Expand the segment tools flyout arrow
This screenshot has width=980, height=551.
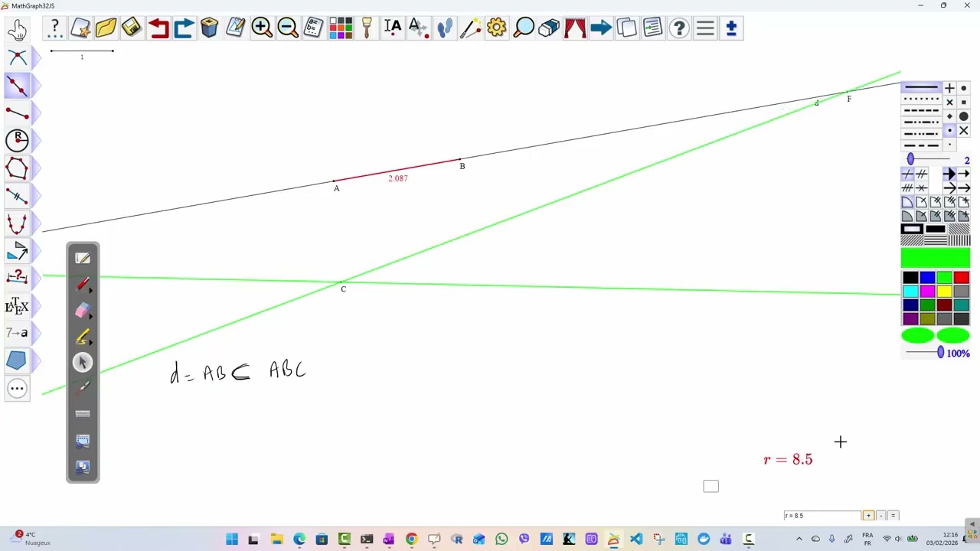click(36, 113)
